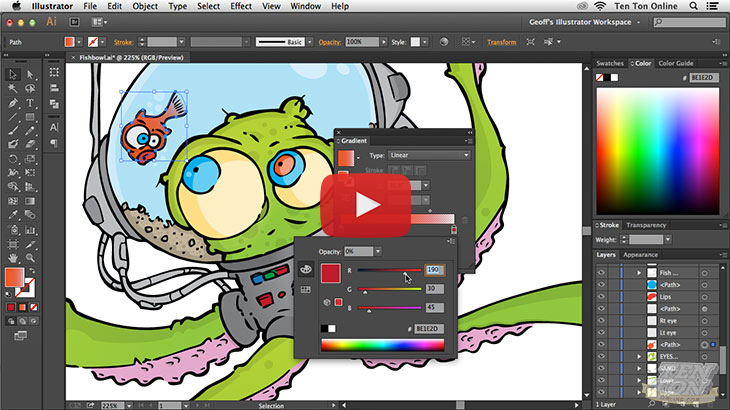Select the Magic Wand tool
Viewport: 730px width, 410px height.
tap(13, 88)
